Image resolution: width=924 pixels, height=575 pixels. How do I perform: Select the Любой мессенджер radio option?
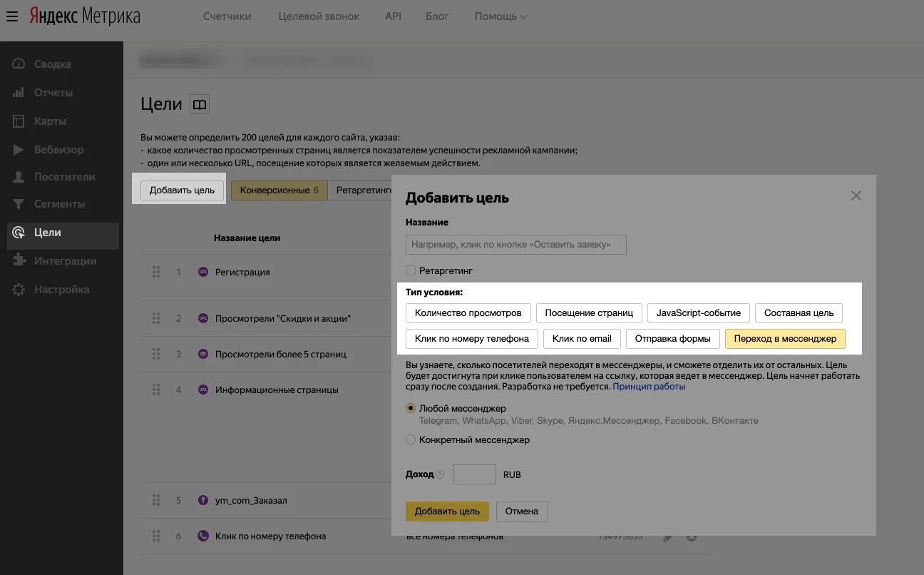click(x=411, y=409)
